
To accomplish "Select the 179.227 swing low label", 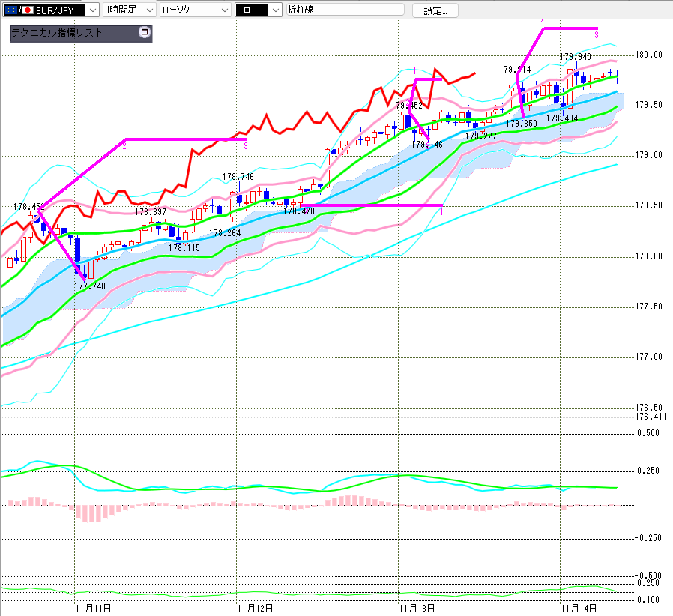I will tap(480, 136).
